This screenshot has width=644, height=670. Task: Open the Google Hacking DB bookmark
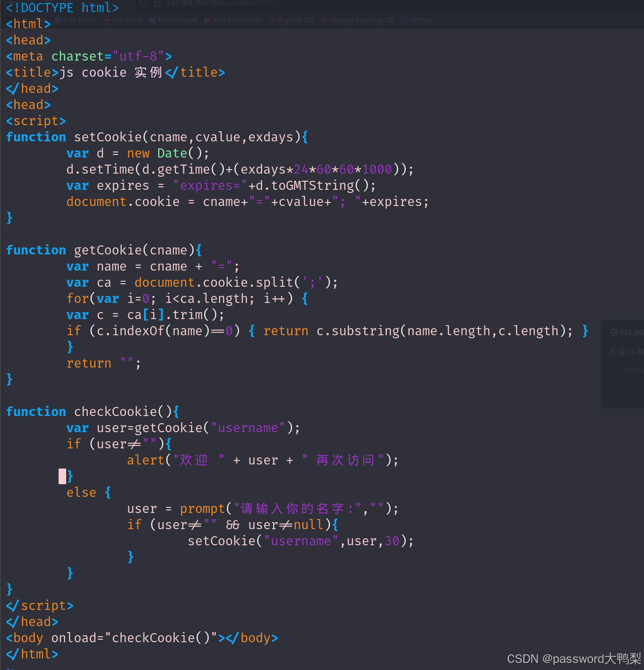pos(358,20)
